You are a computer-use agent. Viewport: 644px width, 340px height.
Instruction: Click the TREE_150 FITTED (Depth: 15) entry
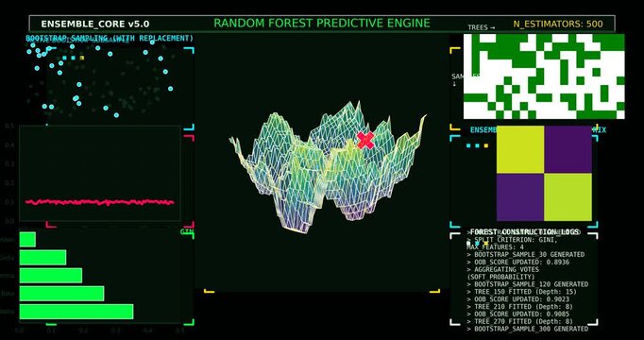click(522, 292)
